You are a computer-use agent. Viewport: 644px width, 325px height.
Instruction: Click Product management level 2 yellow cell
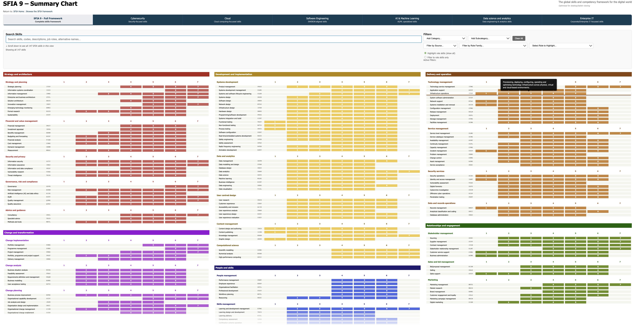pyautogui.click(x=297, y=87)
